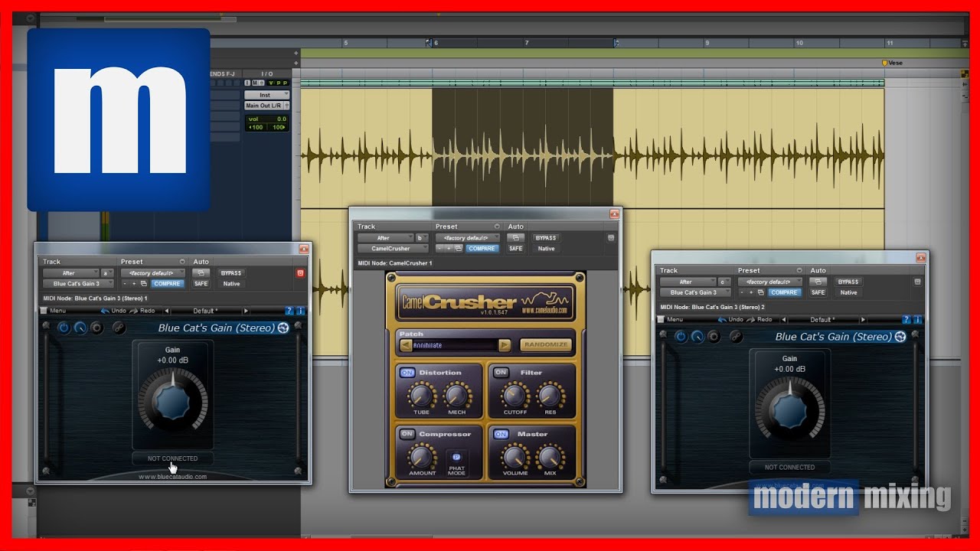Image resolution: width=980 pixels, height=551 pixels.
Task: Click Undo arrow in left Blue Cat's Gain
Action: pos(105,311)
